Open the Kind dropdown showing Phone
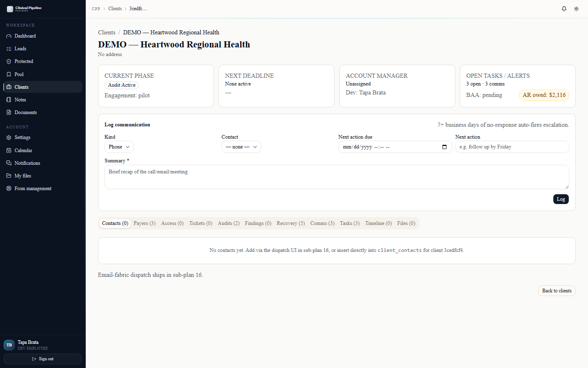588x368 pixels. pos(119,147)
